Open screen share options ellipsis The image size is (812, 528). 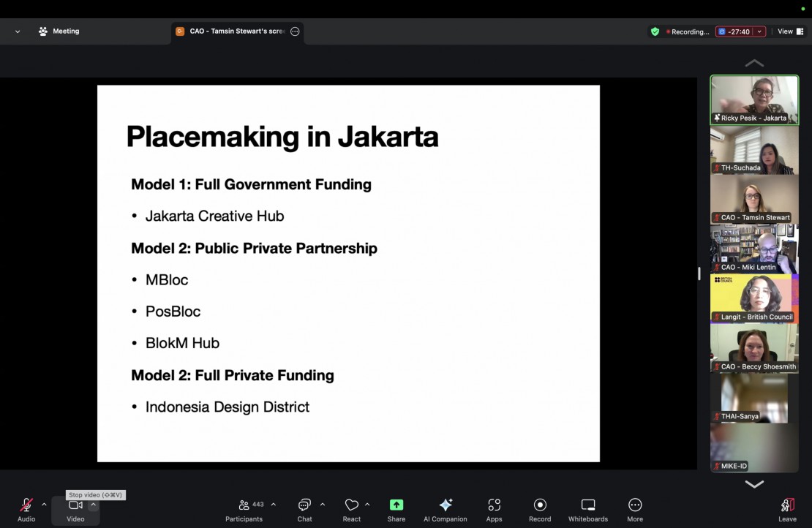tap(295, 31)
